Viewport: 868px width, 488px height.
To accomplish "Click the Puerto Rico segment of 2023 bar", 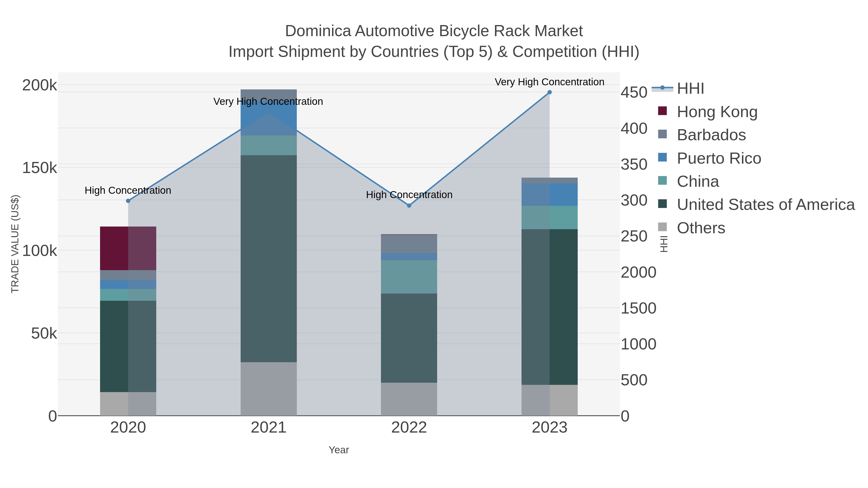I will 549,195.
